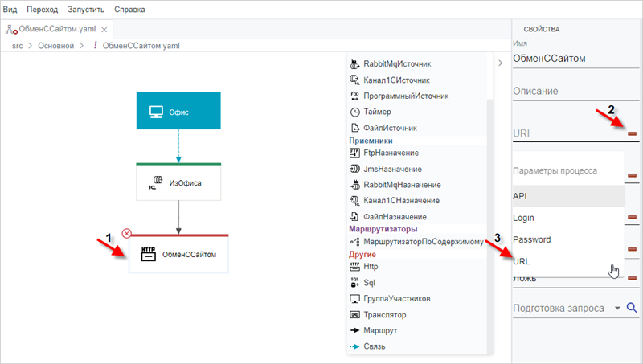
Task: Select the FtpНазначение icon
Action: pos(354,153)
